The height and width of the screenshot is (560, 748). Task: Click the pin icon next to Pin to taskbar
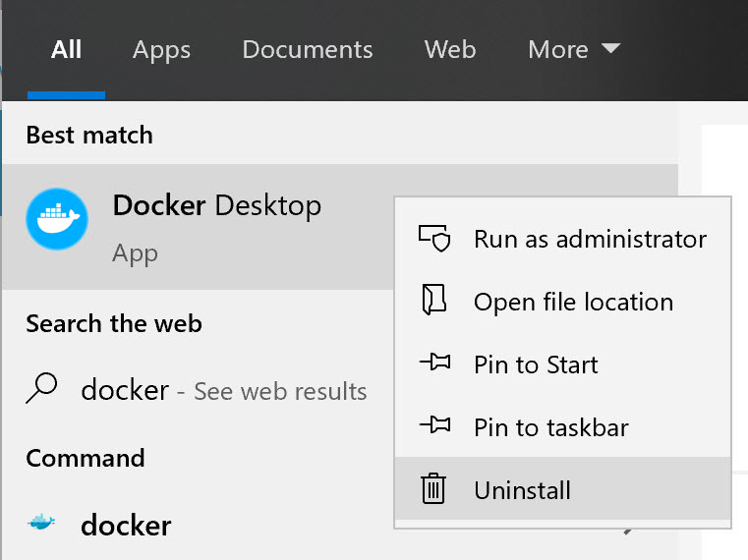[433, 427]
